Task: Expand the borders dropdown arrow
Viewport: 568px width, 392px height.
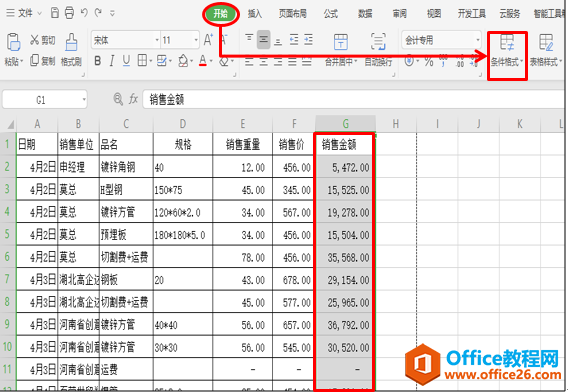Action: pos(150,61)
